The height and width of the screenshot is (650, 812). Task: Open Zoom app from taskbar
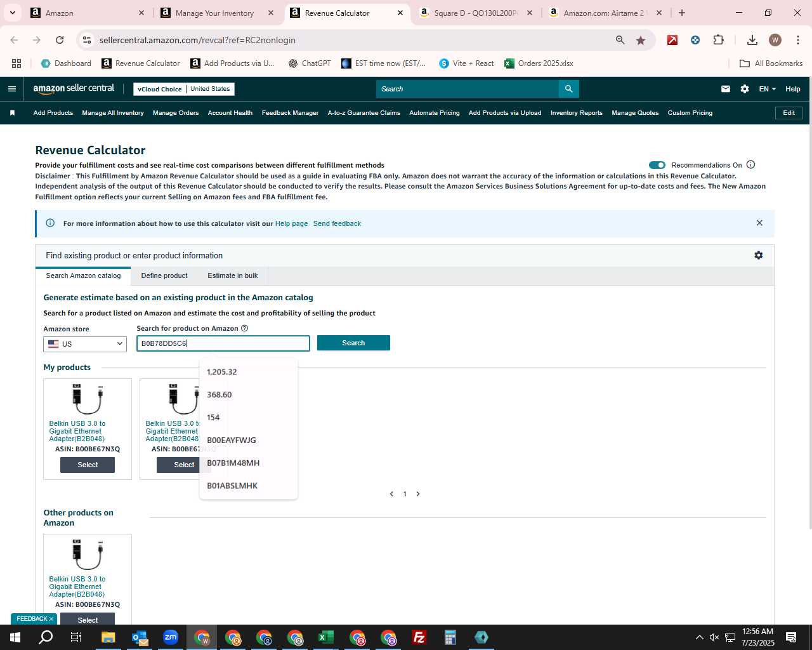[x=171, y=637]
